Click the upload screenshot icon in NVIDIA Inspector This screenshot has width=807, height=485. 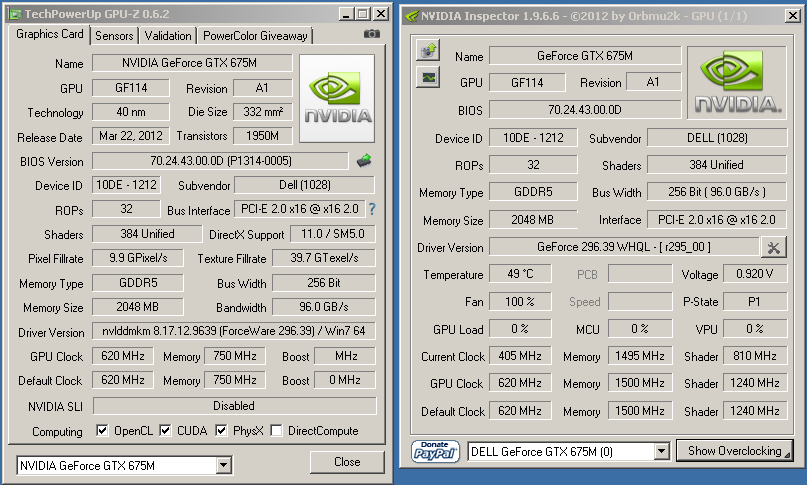tap(428, 50)
